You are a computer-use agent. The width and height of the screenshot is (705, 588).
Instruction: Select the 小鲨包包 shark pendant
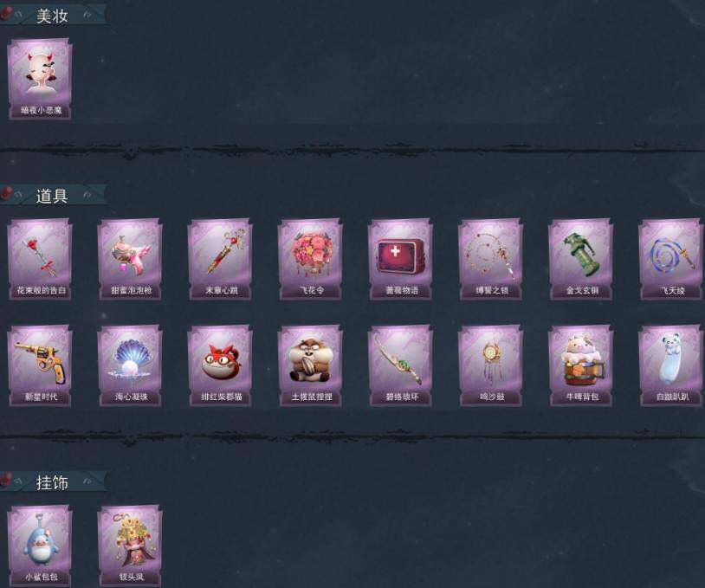[40, 546]
